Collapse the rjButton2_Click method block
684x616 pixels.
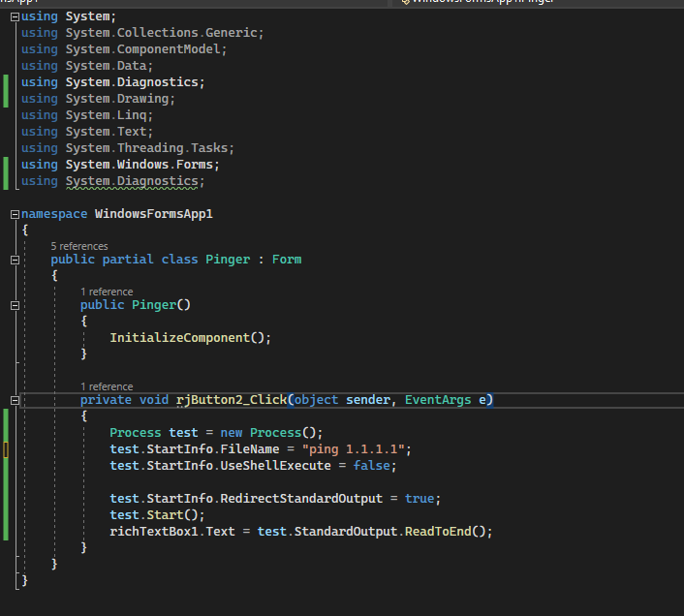(x=15, y=400)
